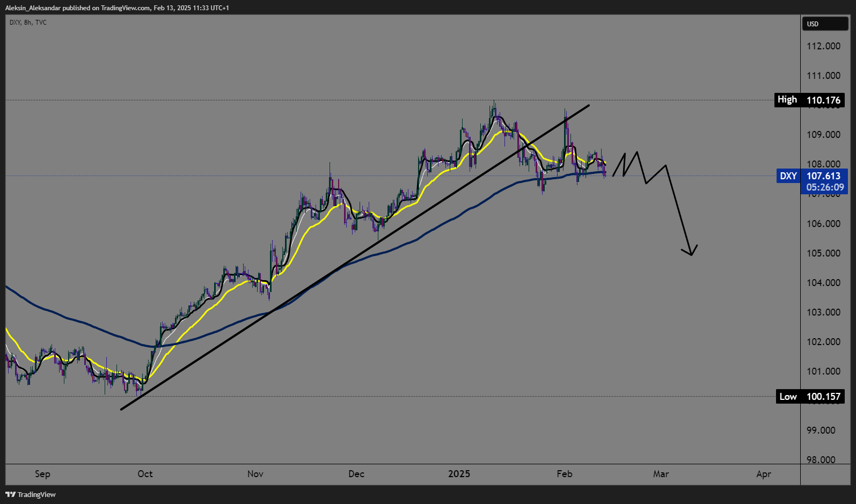Click the 2025 label on time axis
The image size is (856, 504).
459,474
